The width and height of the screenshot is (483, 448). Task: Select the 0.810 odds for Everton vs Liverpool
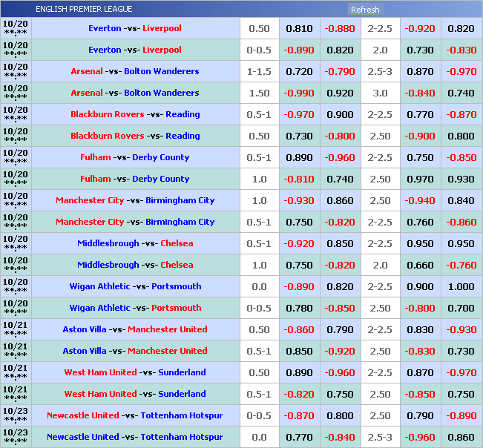[x=299, y=29]
